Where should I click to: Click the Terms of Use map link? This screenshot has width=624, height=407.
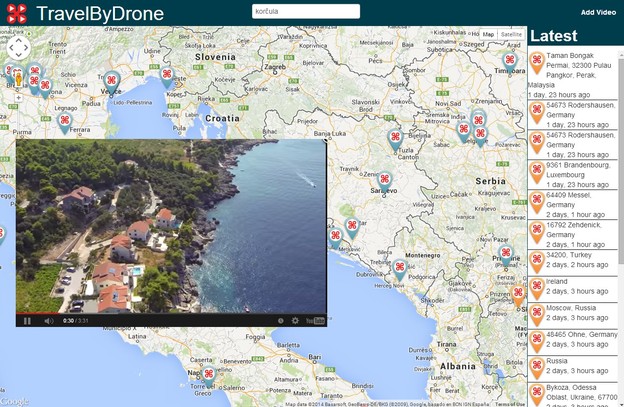pyautogui.click(x=509, y=404)
